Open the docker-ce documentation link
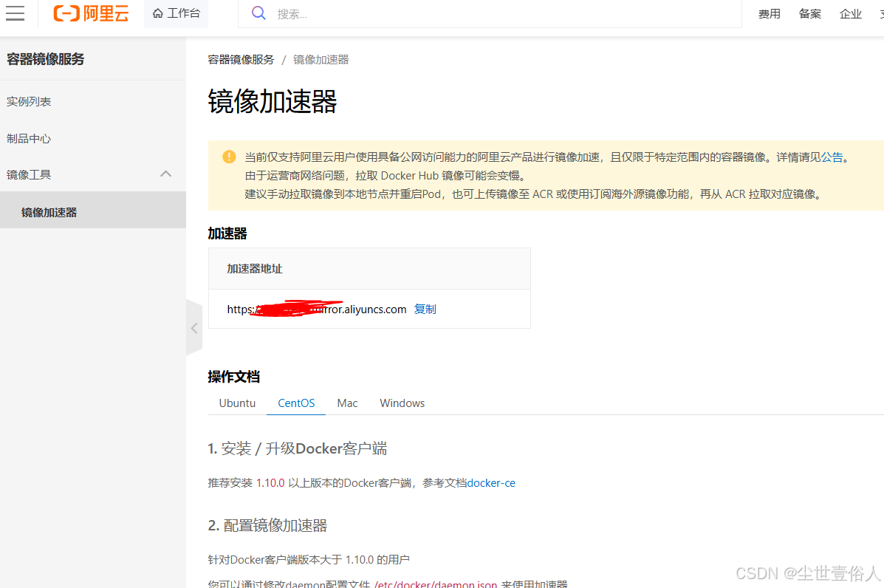 [x=491, y=483]
